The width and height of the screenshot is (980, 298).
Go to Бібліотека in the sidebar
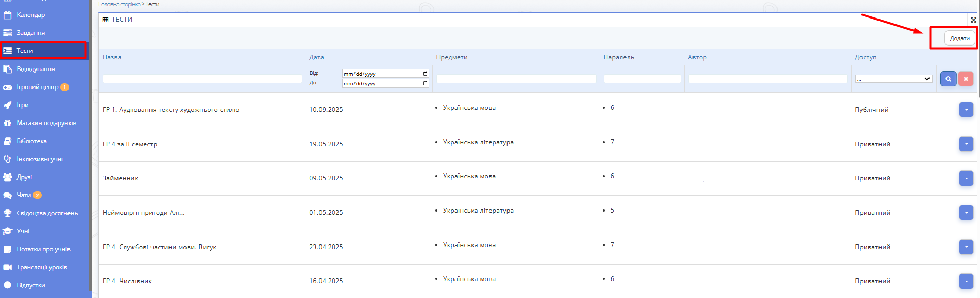pyautogui.click(x=31, y=141)
